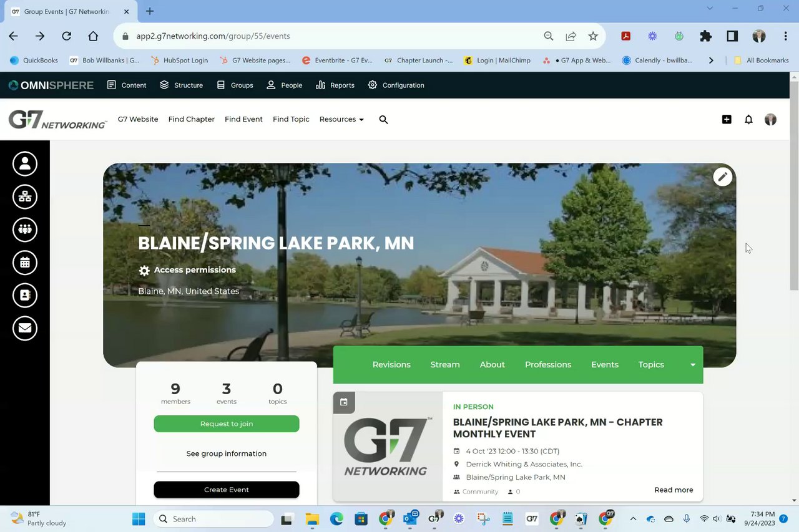
Task: Click the Request to join button
Action: click(227, 423)
